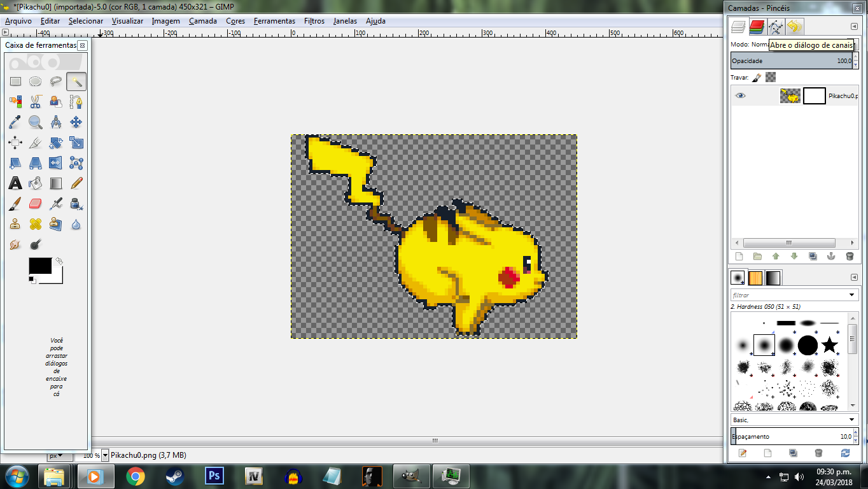Reset colors to default black and white
The image size is (868, 489).
pyautogui.click(x=32, y=280)
